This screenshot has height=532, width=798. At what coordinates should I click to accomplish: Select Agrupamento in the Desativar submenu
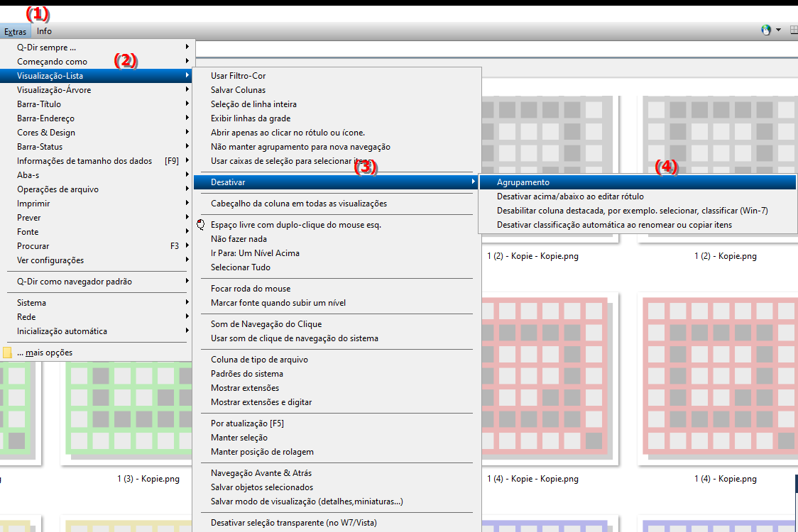click(x=522, y=182)
